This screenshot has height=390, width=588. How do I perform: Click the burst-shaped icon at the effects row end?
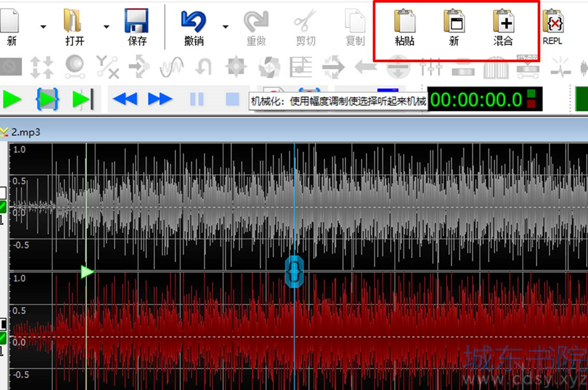point(560,67)
